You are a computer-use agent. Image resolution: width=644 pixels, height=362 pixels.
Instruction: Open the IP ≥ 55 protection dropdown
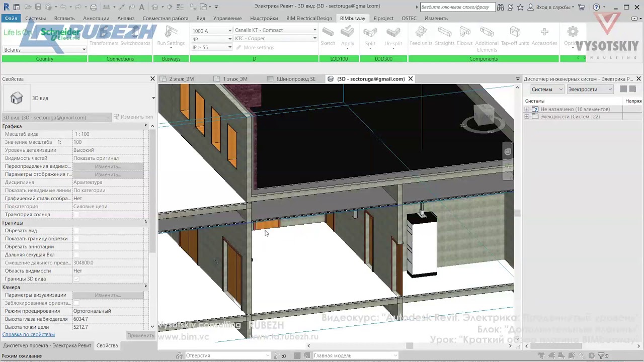tap(212, 47)
